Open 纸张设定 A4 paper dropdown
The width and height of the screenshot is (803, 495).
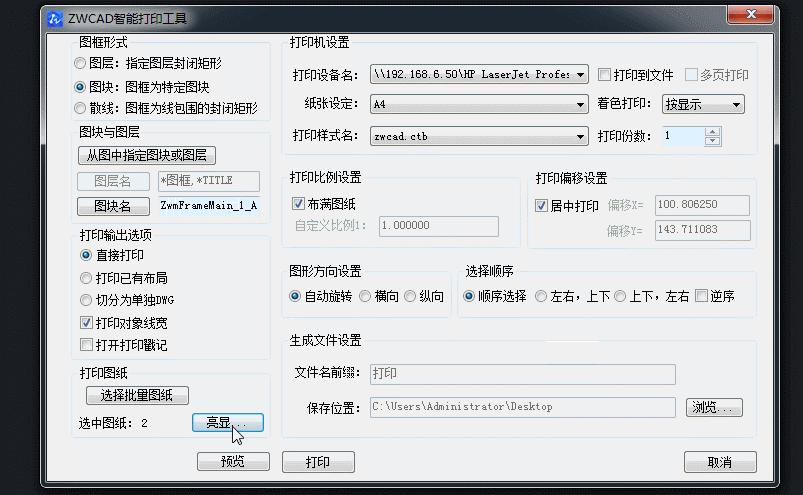coord(479,104)
